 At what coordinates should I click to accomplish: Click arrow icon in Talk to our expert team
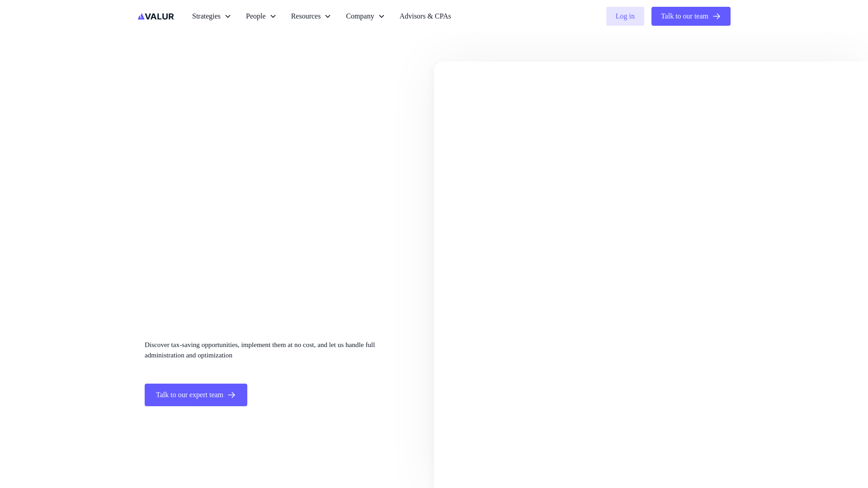click(x=231, y=395)
